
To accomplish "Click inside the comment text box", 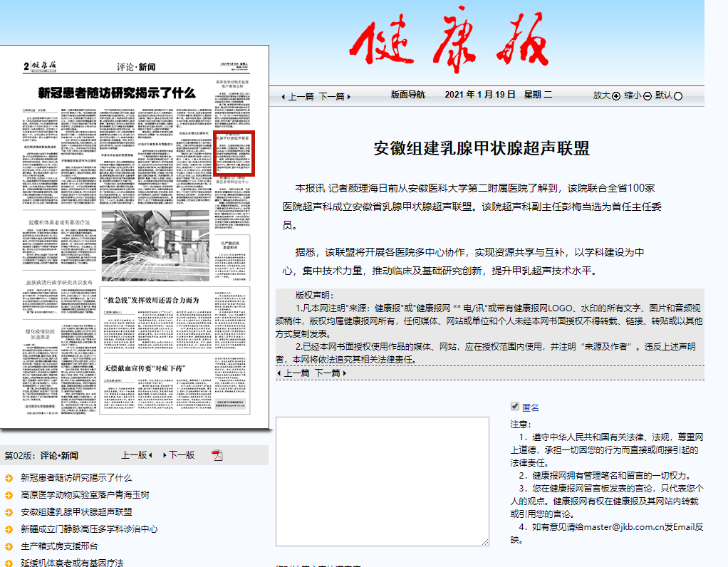I will (x=383, y=482).
